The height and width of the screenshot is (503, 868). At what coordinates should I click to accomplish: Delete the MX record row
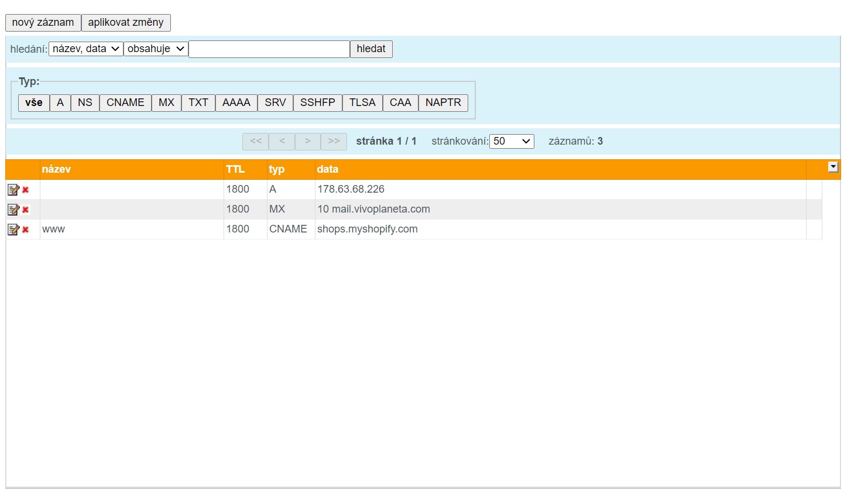[x=26, y=210]
